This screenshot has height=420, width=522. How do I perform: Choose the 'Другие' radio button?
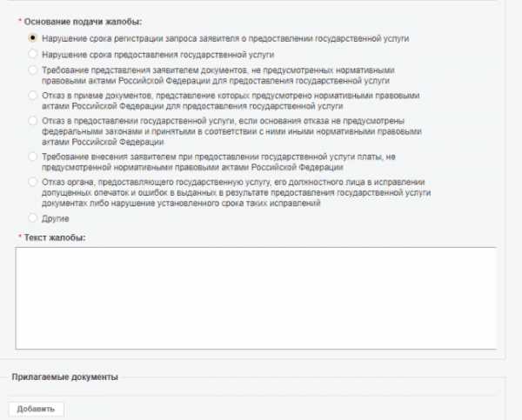pos(33,218)
